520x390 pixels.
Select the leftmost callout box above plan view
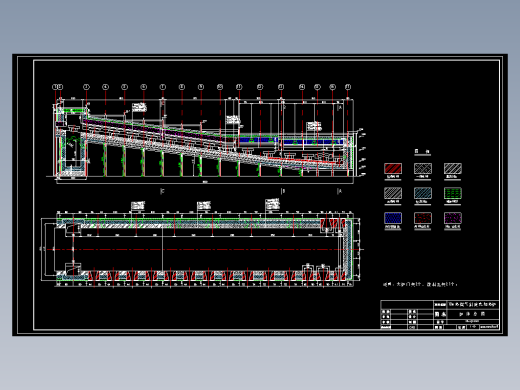click(x=138, y=206)
